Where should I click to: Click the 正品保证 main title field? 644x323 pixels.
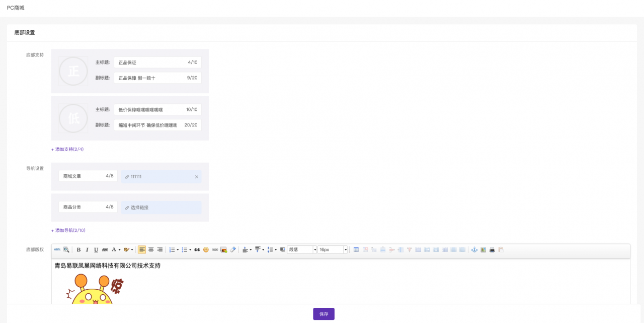click(x=157, y=62)
